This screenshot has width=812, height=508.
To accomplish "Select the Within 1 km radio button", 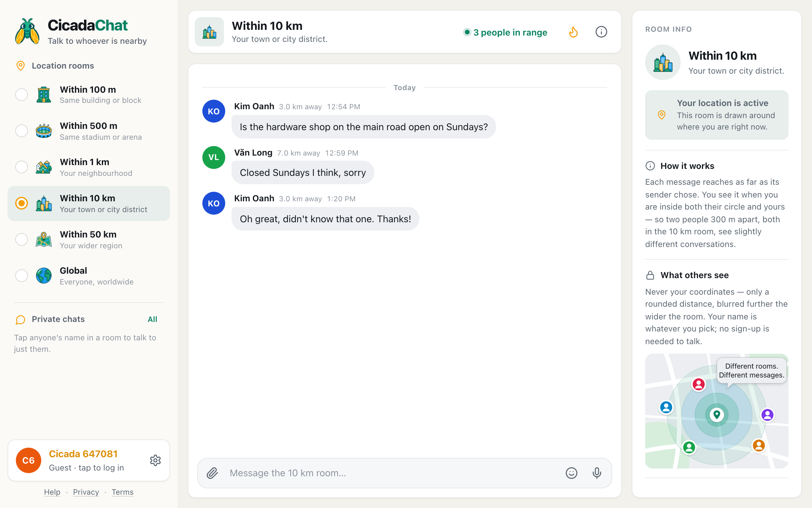I will tap(22, 167).
